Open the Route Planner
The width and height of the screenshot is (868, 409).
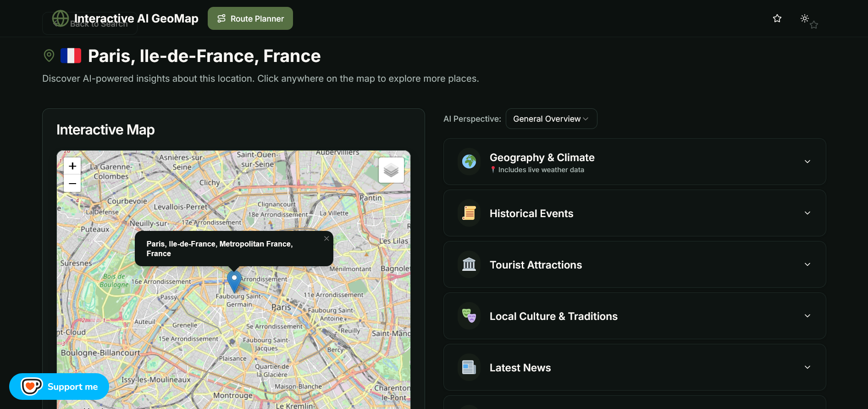coord(250,18)
